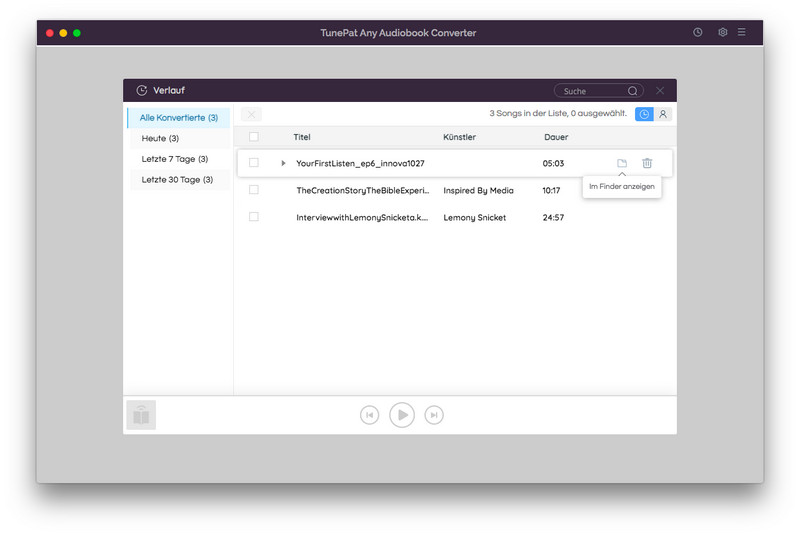Click artist Inspired By Media
The image size is (800, 535).
(478, 191)
